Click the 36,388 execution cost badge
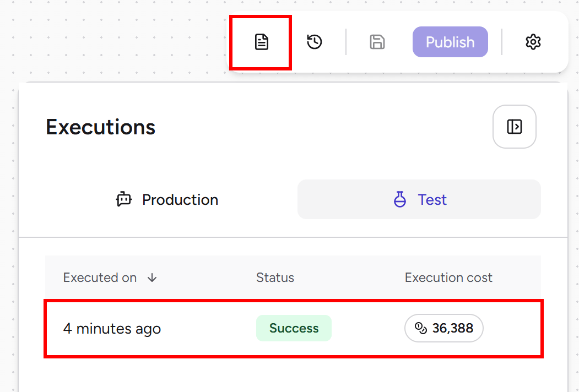This screenshot has height=392, width=579. click(x=444, y=328)
